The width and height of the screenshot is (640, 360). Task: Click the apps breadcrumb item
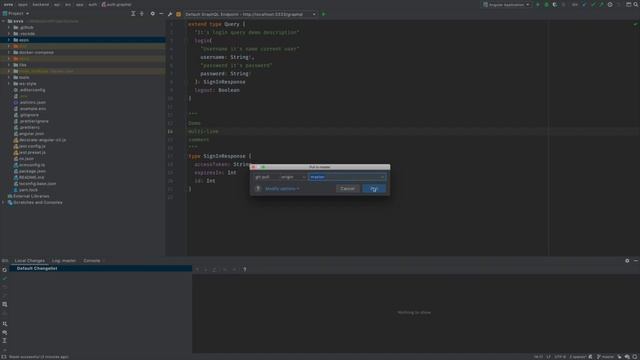tap(23, 4)
